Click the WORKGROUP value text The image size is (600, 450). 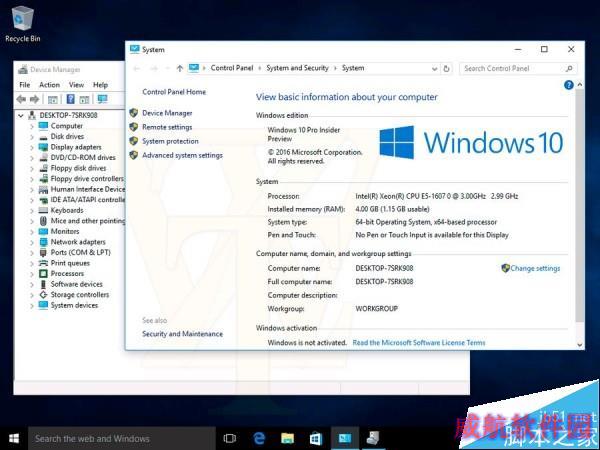click(377, 309)
